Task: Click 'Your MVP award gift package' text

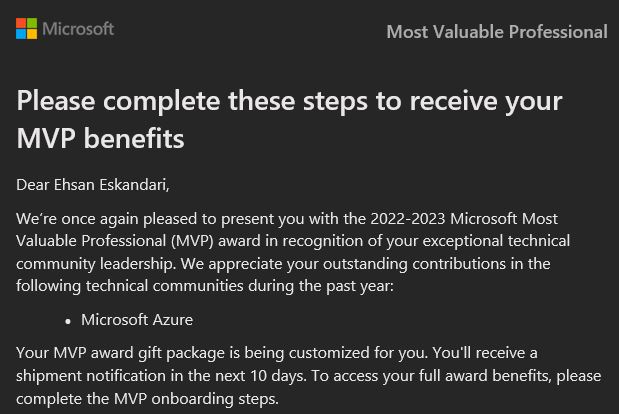Action: click(x=120, y=353)
